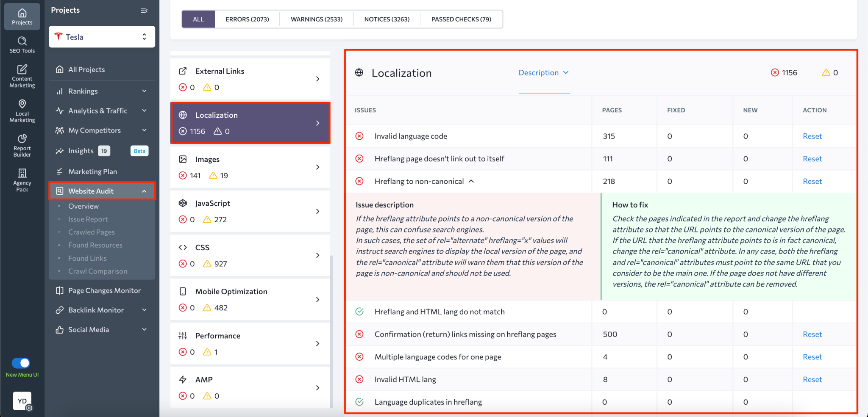Image resolution: width=868 pixels, height=417 pixels.
Task: Open Page Changes Monitor
Action: point(104,290)
